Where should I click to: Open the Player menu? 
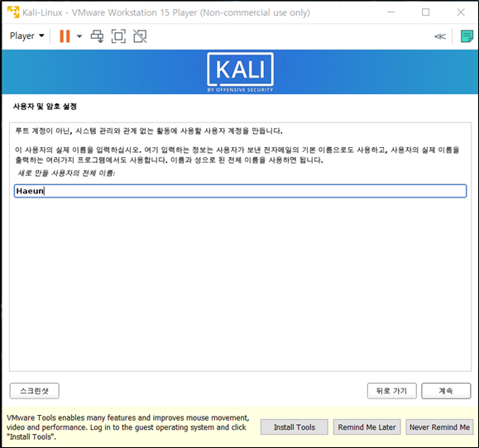(x=26, y=36)
